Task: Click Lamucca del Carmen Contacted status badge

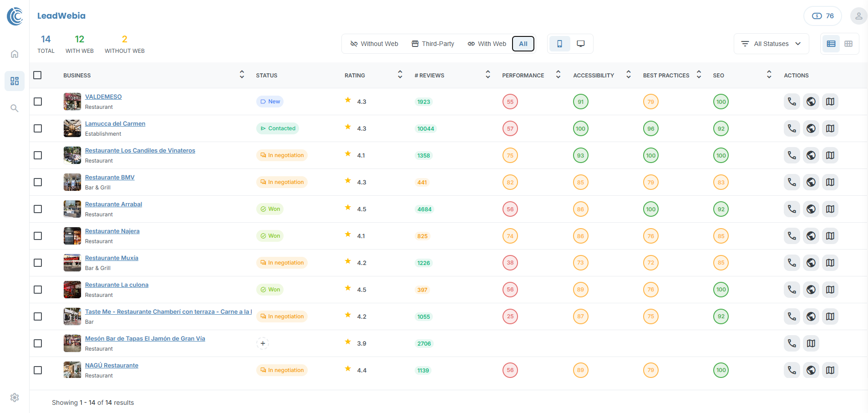Action: [x=278, y=128]
